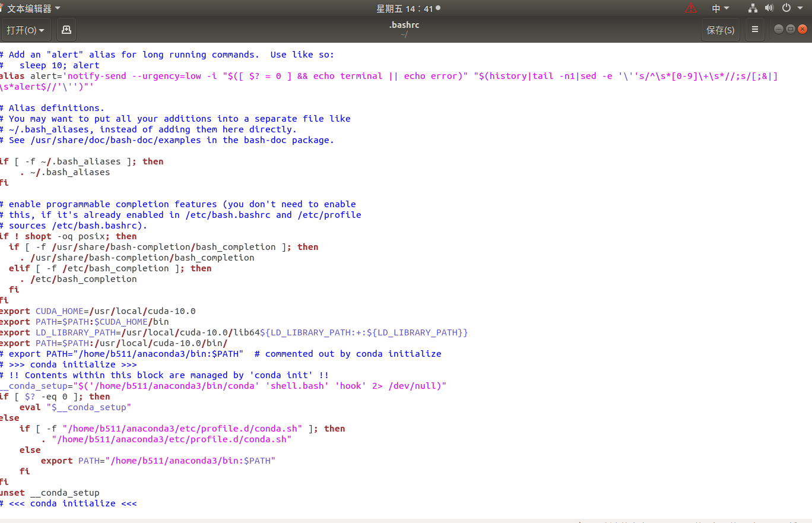Expand the system menu arrow beside the power icon
This screenshot has height=523, width=812.
pos(800,8)
